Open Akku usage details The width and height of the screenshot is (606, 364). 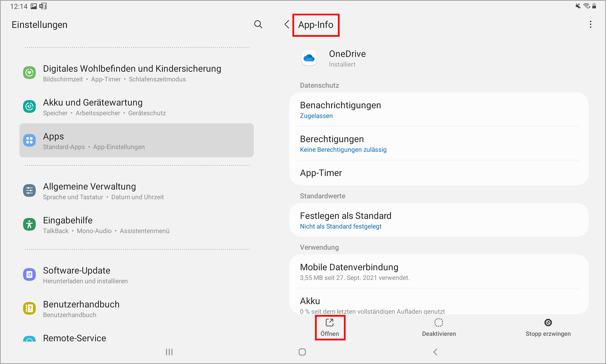439,301
